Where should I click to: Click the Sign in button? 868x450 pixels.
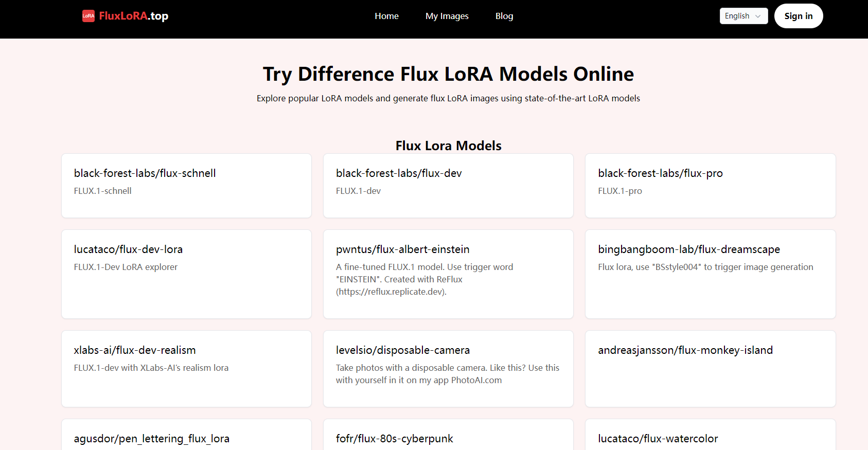click(798, 16)
